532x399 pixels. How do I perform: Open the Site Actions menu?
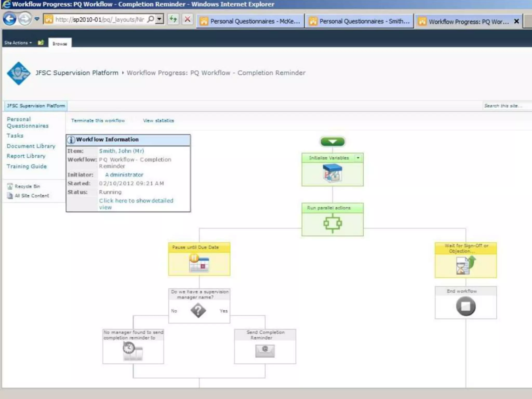18,43
